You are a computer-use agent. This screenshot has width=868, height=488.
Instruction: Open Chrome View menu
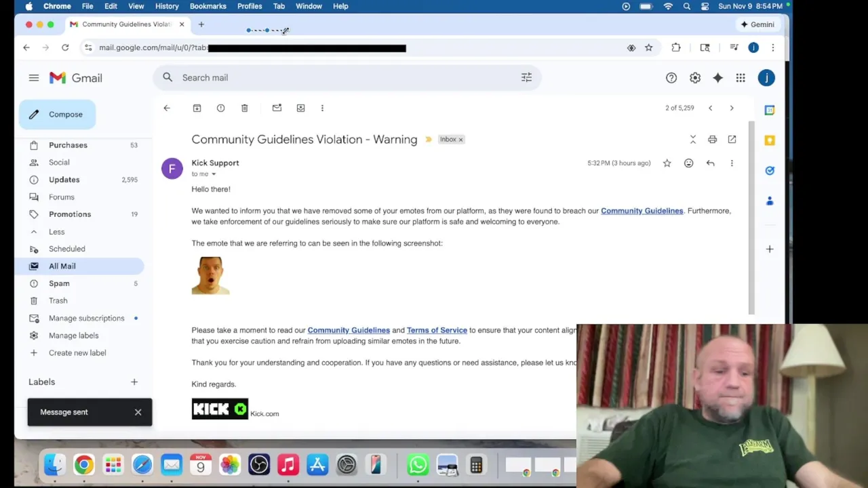136,6
